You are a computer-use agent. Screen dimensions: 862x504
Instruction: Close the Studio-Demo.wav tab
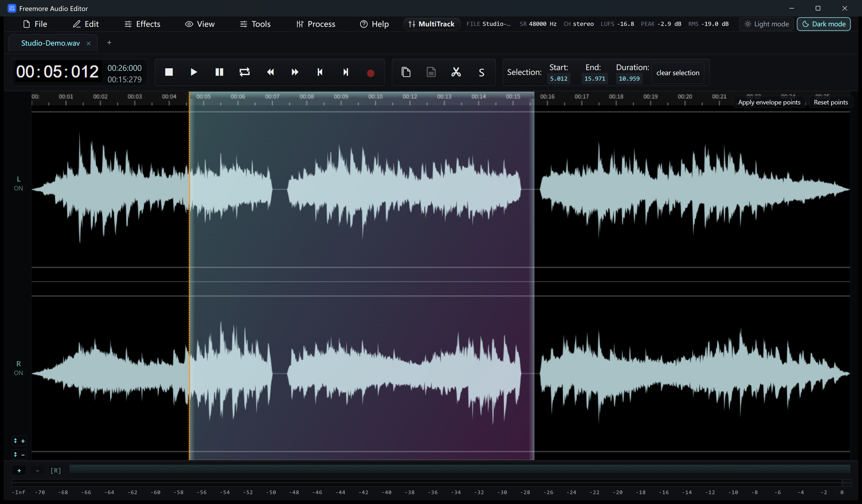(x=88, y=44)
